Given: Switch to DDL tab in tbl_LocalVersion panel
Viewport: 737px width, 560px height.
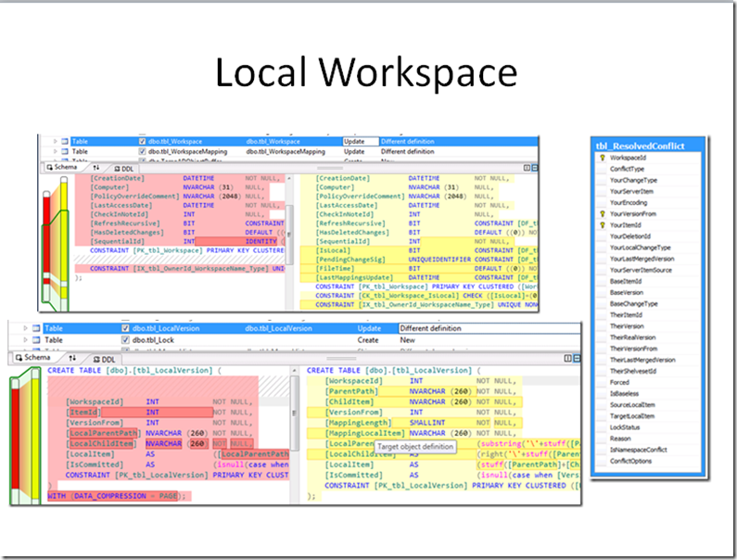Looking at the screenshot, I should 105,359.
